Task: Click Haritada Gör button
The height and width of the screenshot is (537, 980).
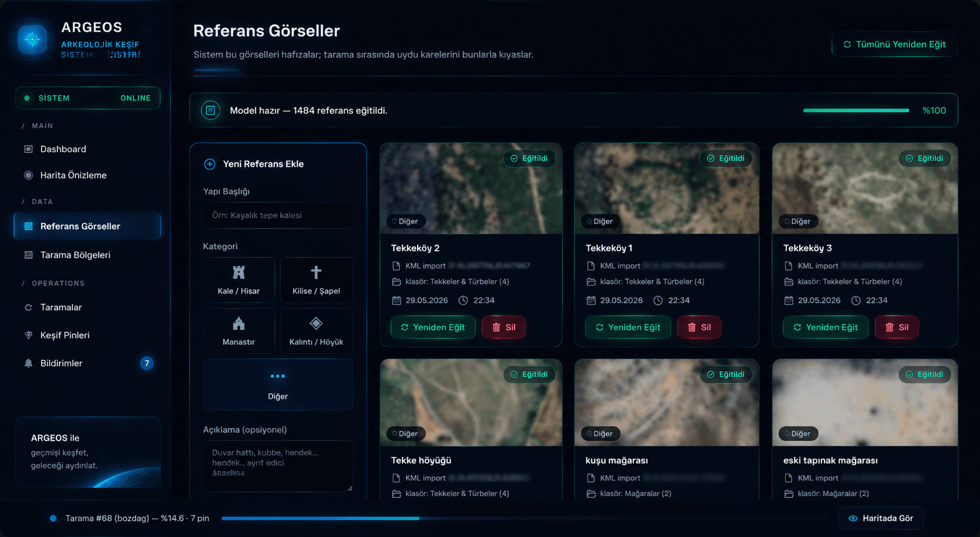Action: point(881,518)
